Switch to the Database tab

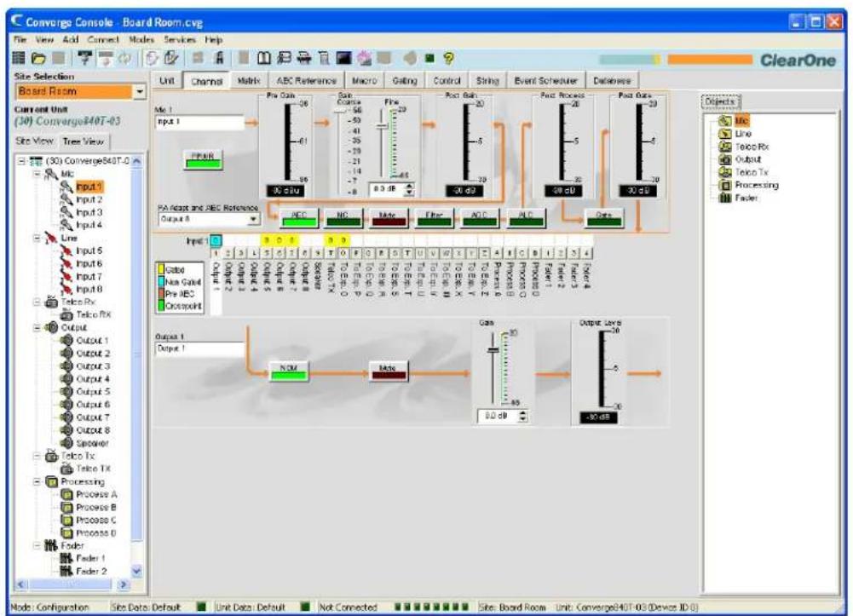pyautogui.click(x=612, y=80)
